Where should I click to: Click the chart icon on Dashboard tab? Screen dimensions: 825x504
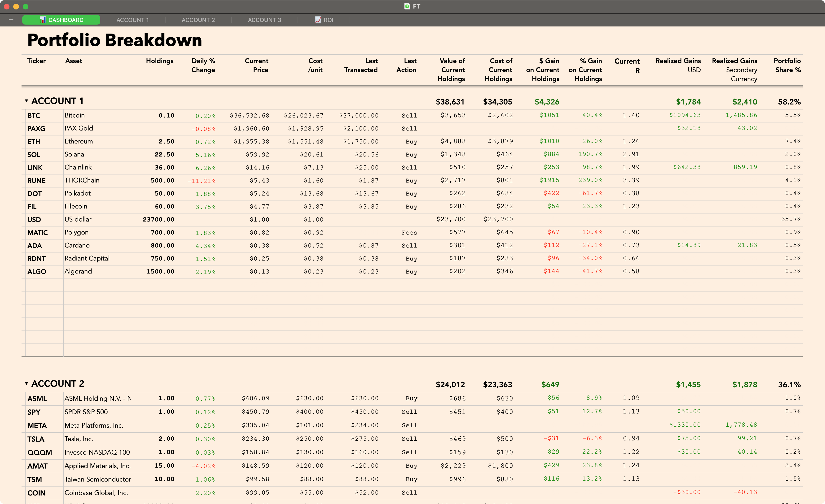tap(43, 20)
